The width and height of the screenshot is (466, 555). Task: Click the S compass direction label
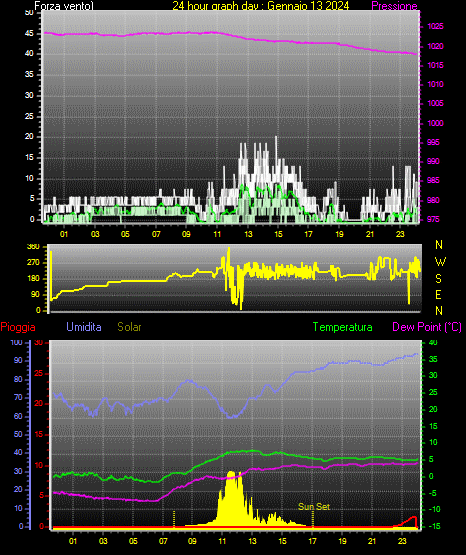click(x=438, y=279)
